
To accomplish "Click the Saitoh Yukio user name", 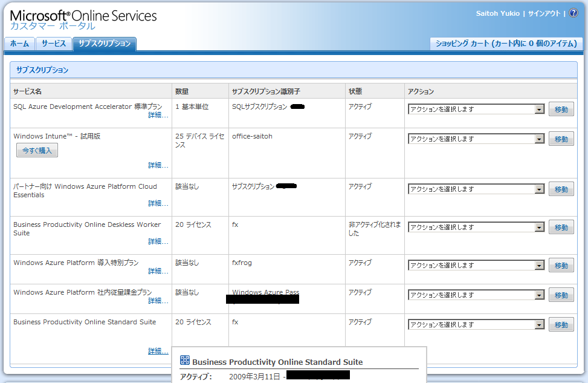I will (x=497, y=13).
